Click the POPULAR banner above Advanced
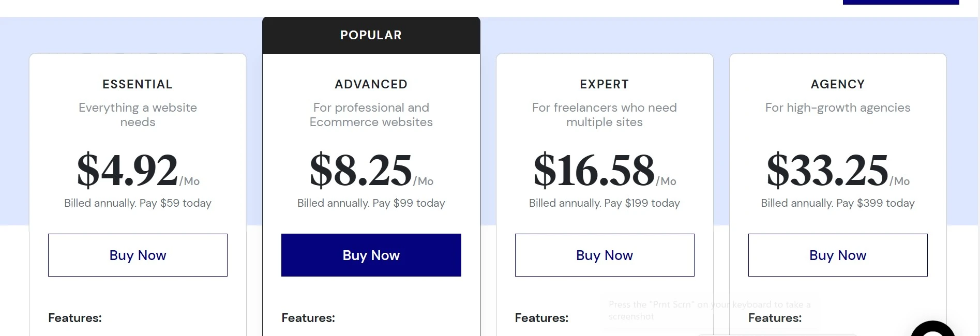Image resolution: width=980 pixels, height=336 pixels. (x=371, y=35)
